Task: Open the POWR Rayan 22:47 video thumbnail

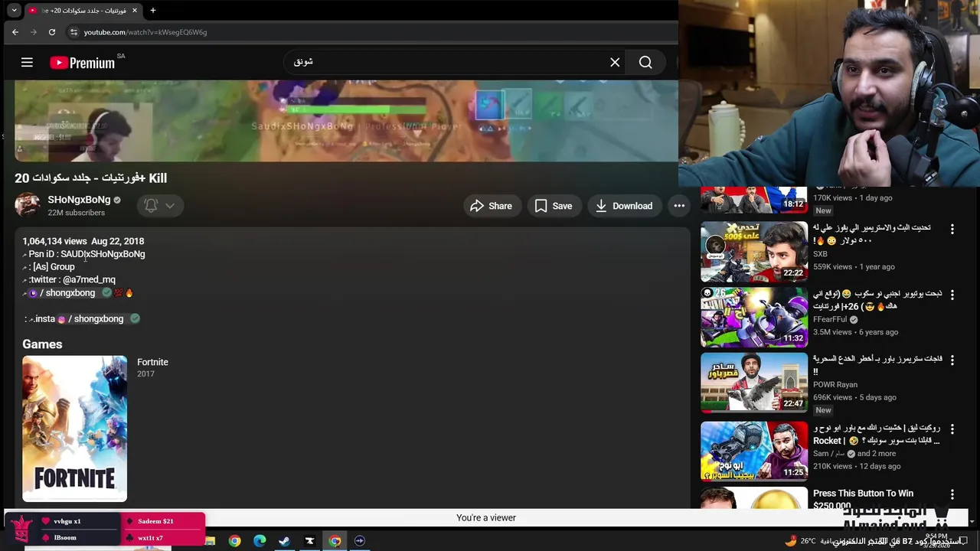Action: point(754,382)
